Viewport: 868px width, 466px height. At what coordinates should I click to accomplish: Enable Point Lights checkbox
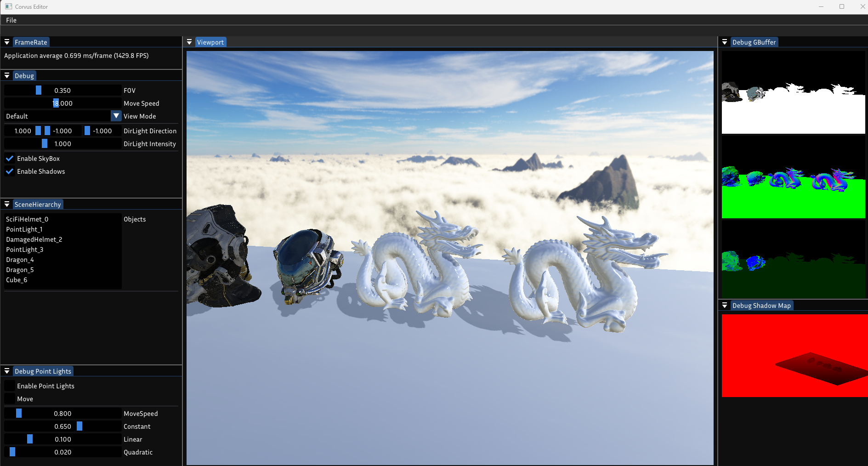[x=10, y=386]
